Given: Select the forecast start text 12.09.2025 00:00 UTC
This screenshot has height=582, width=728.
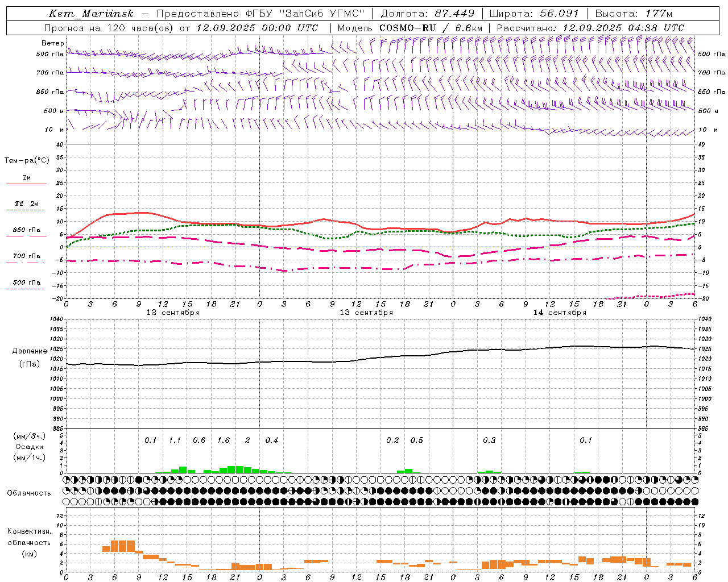Looking at the screenshot, I should click(x=257, y=28).
